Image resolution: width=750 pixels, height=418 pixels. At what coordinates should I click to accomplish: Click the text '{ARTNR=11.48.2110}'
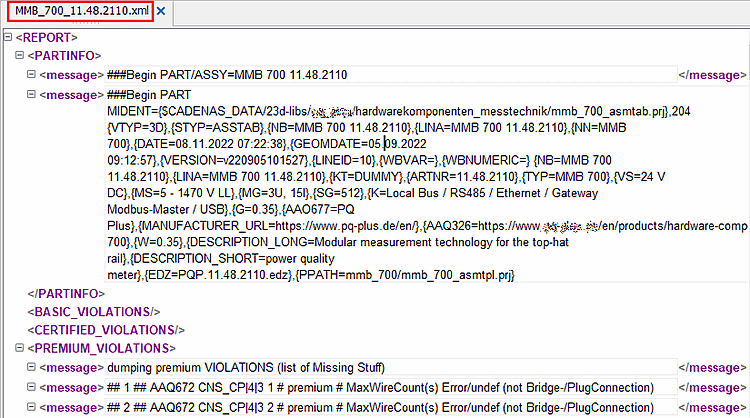(x=463, y=177)
